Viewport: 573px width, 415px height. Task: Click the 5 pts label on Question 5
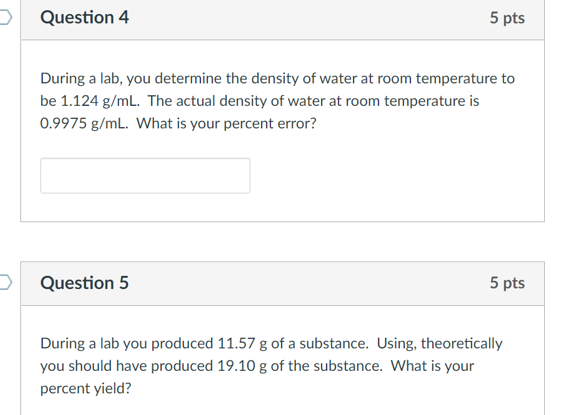pyautogui.click(x=507, y=283)
